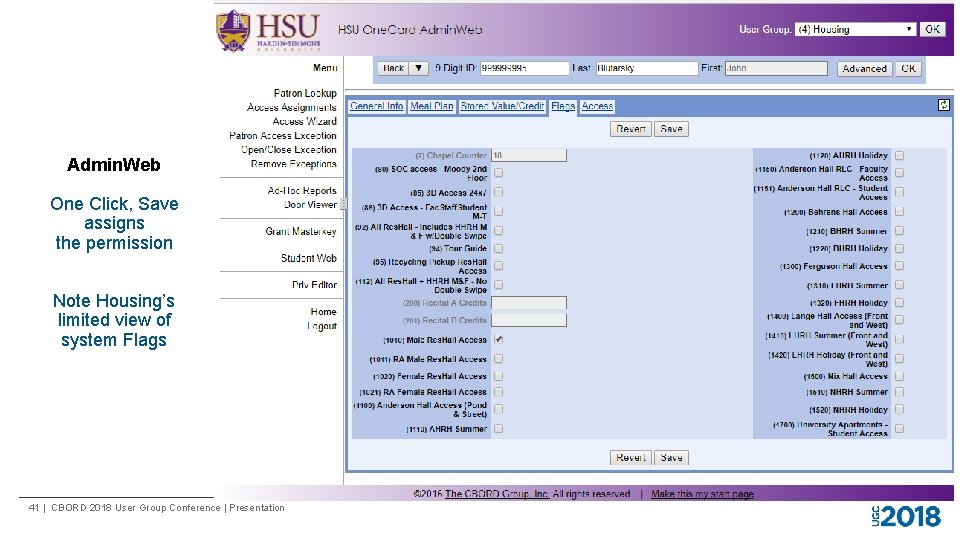Uncheck Male ResHall Access checkbox
Image resolution: width=960 pixels, height=540 pixels.
498,339
